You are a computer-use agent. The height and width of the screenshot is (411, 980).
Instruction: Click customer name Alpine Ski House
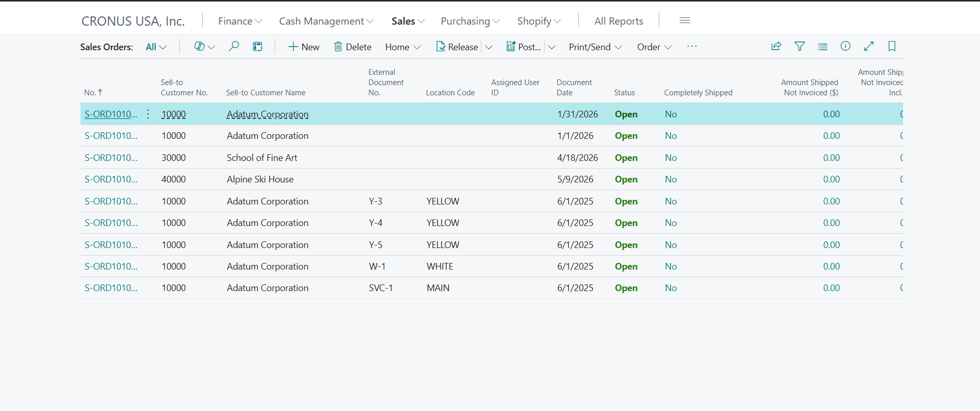pyautogui.click(x=260, y=179)
